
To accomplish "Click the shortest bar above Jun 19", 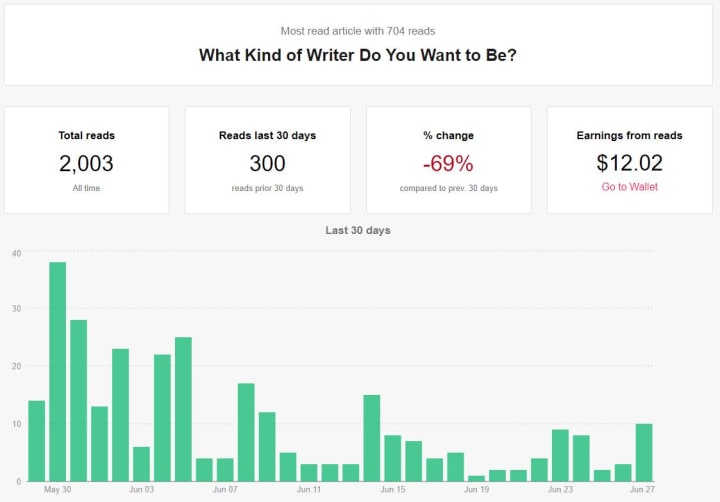I will point(476,478).
